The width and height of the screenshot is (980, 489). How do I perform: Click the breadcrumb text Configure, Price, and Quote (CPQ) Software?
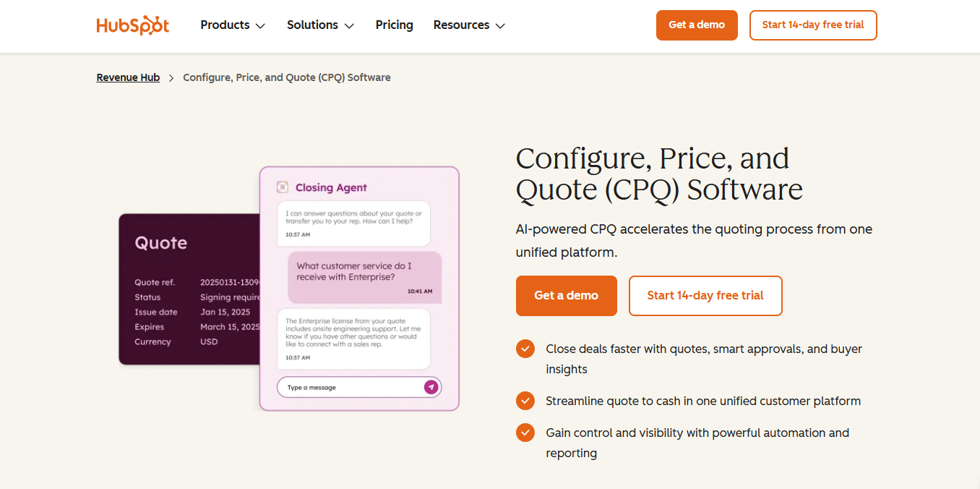[x=287, y=77]
